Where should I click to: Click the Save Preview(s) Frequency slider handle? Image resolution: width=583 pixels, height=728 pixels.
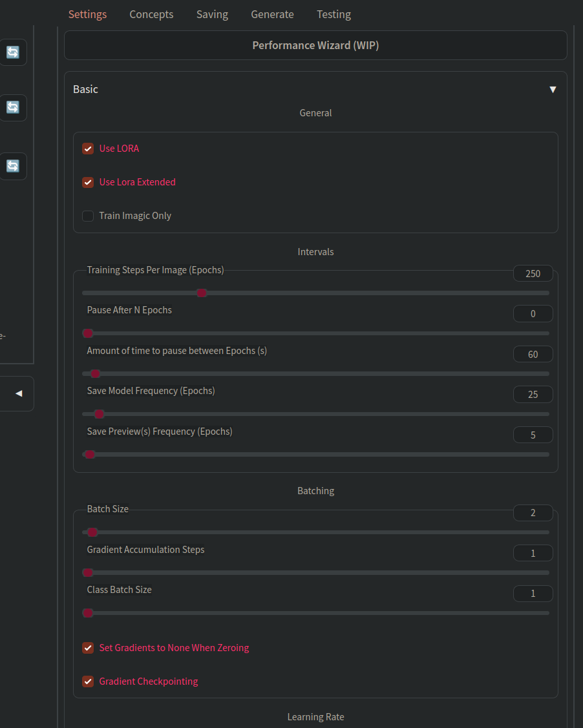(x=90, y=455)
